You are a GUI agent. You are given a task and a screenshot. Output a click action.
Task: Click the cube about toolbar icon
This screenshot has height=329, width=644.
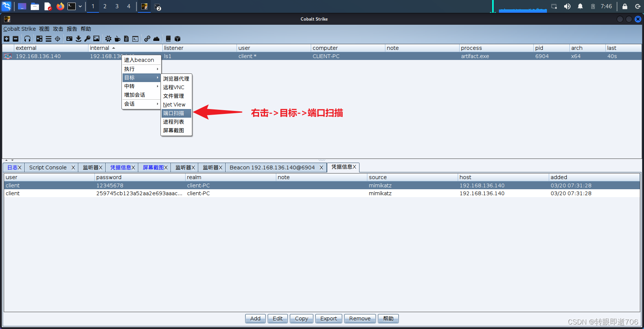pyautogui.click(x=178, y=39)
